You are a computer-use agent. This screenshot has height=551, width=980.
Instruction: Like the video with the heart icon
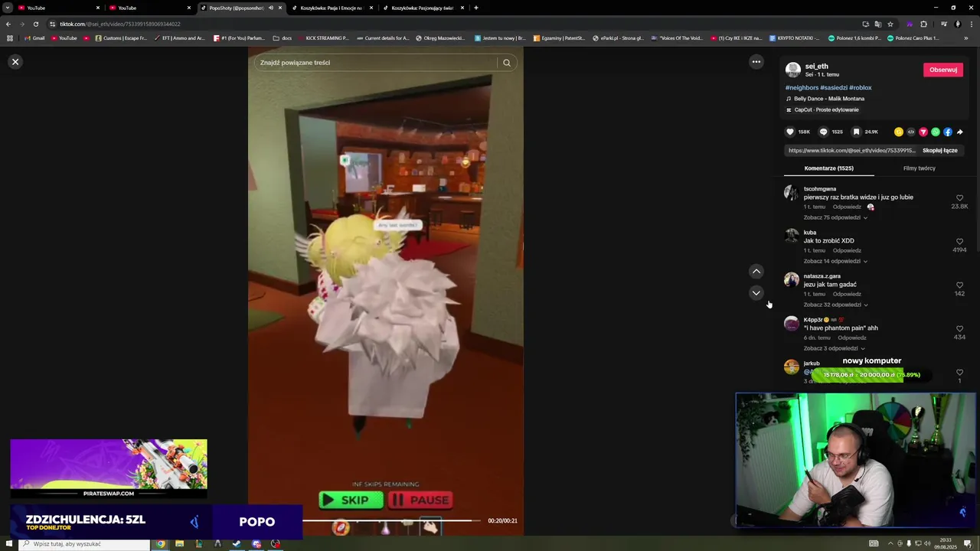pyautogui.click(x=790, y=132)
